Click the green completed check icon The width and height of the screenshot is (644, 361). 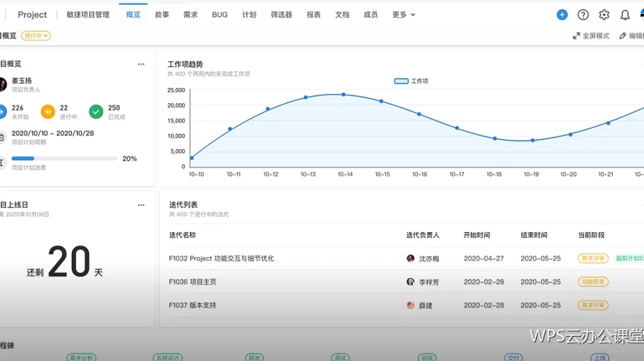tap(96, 112)
